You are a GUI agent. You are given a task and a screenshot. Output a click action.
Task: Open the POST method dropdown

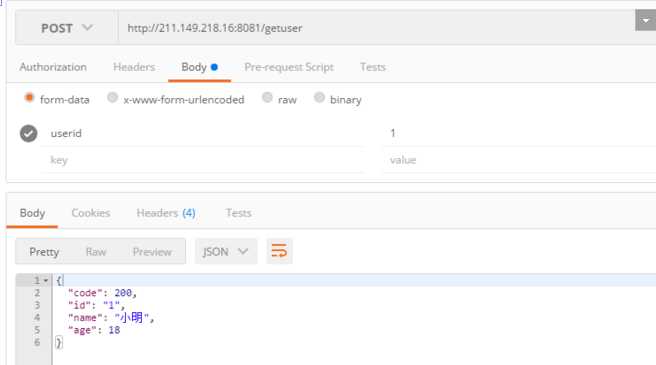pos(66,28)
